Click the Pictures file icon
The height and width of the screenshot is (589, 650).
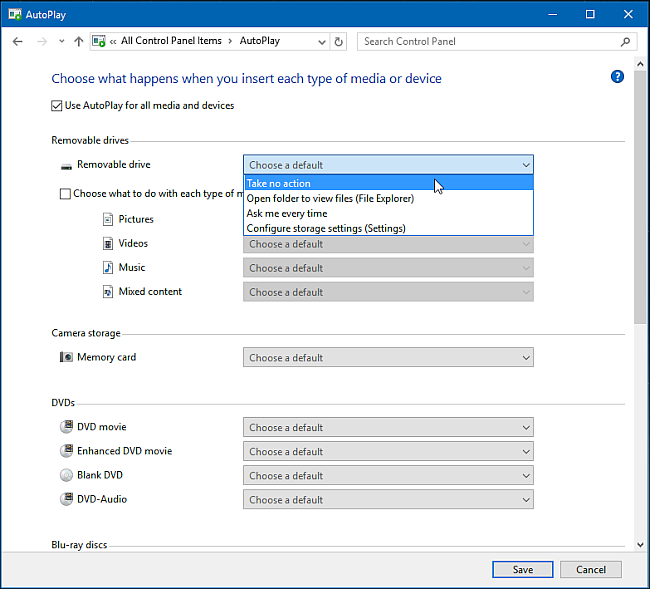[108, 219]
